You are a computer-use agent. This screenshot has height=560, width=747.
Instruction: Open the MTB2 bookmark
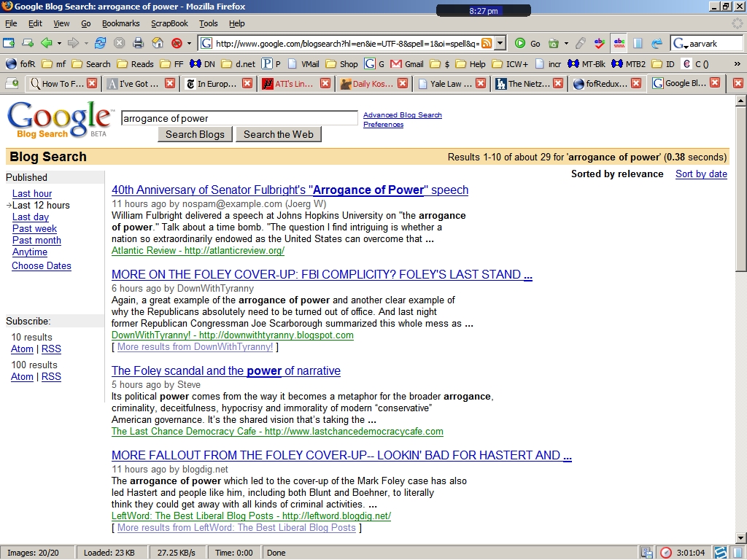tap(628, 64)
